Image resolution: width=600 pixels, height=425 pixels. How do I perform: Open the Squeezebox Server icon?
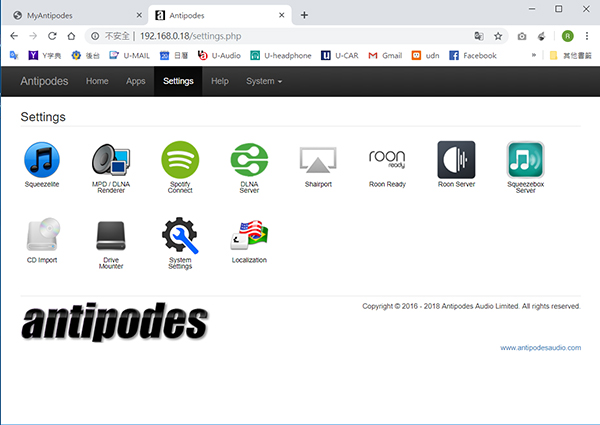[525, 160]
